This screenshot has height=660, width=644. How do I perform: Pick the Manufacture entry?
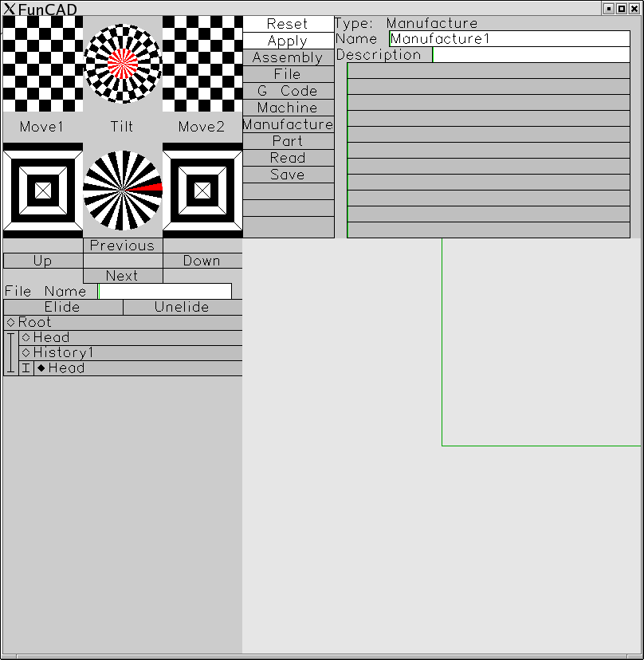point(289,124)
